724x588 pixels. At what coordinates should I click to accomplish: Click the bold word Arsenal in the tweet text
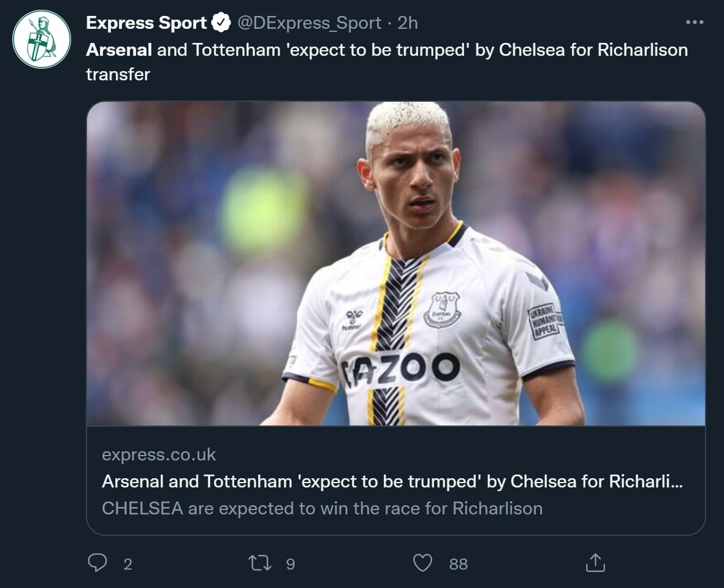(x=119, y=50)
